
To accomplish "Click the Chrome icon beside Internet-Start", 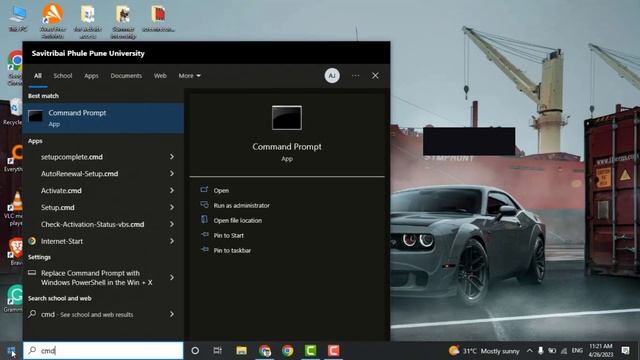I will [32, 241].
